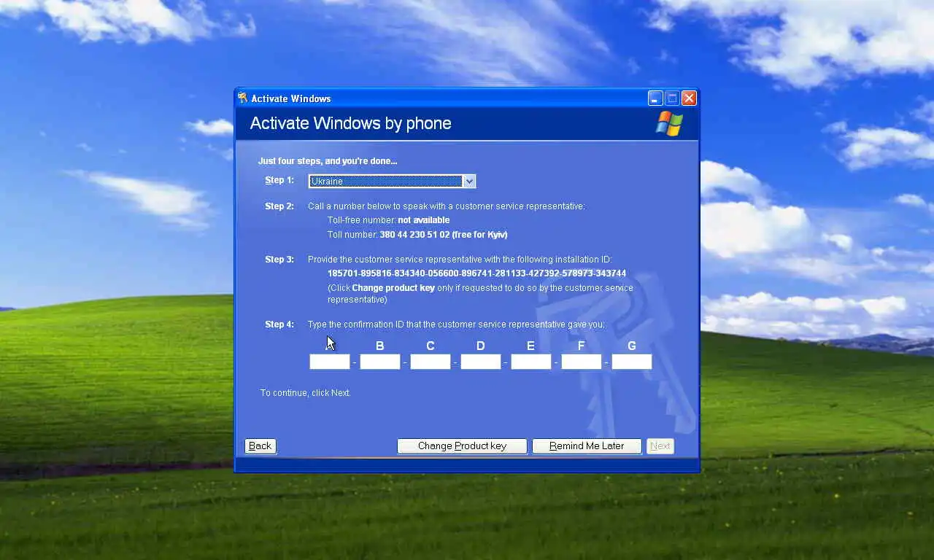Click the Change Product key button

462,446
